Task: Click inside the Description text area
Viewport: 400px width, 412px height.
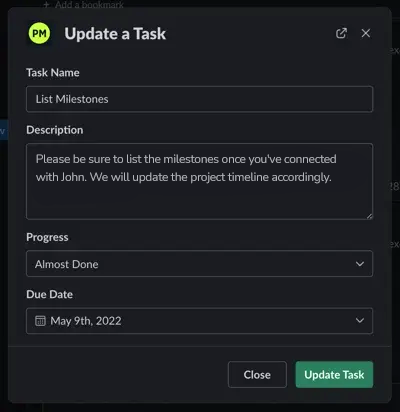Action: pos(199,181)
